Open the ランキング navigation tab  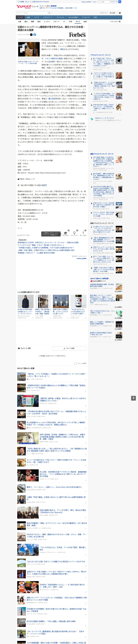click(86, 17)
